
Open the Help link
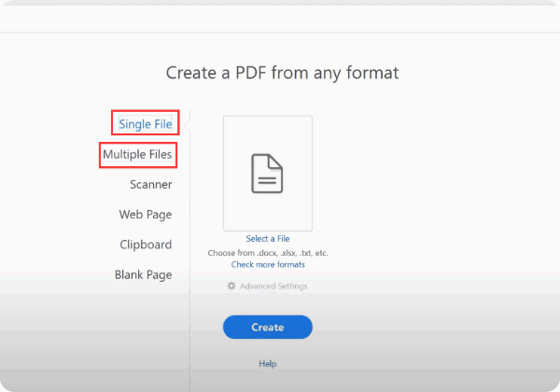(268, 363)
